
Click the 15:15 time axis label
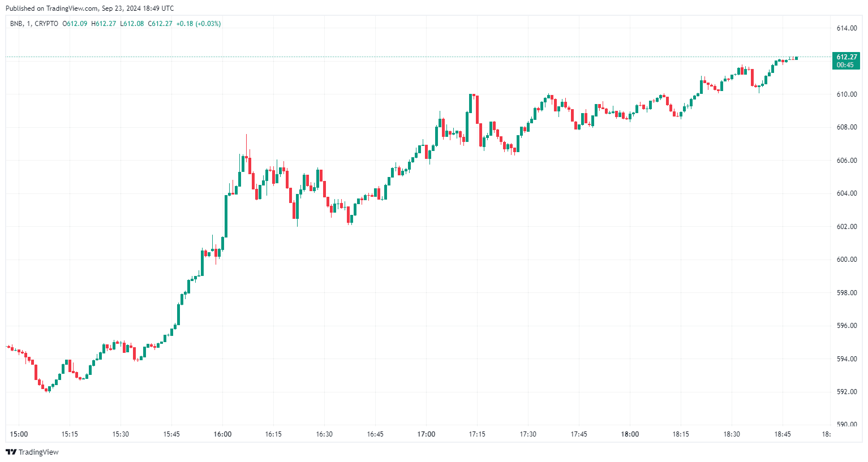[x=70, y=434]
